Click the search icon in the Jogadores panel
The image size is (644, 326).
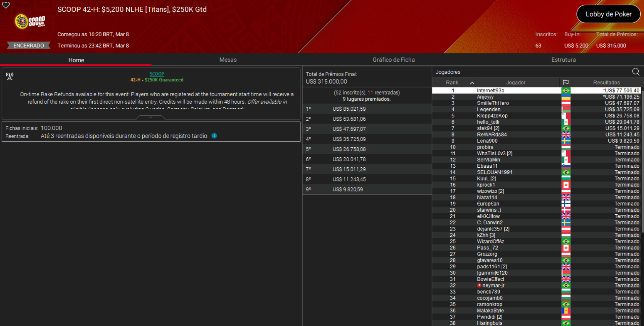pos(636,72)
